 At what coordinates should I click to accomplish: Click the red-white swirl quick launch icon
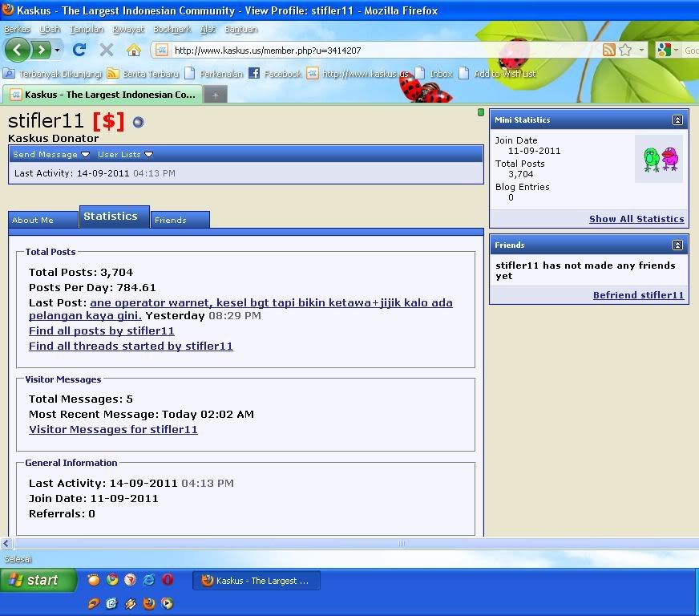pos(130,579)
